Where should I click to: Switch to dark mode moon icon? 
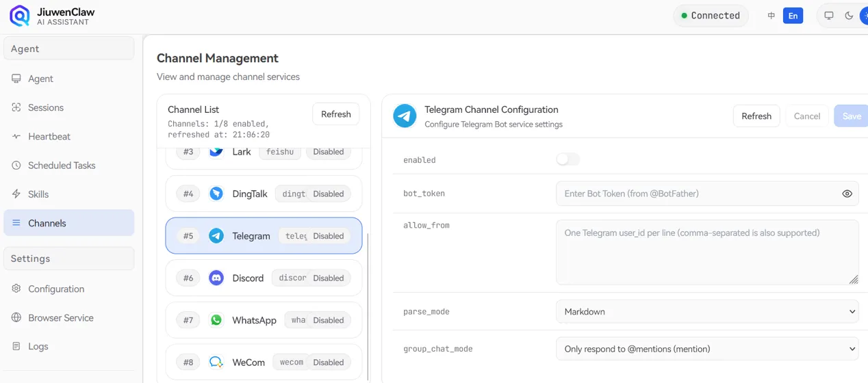(849, 16)
